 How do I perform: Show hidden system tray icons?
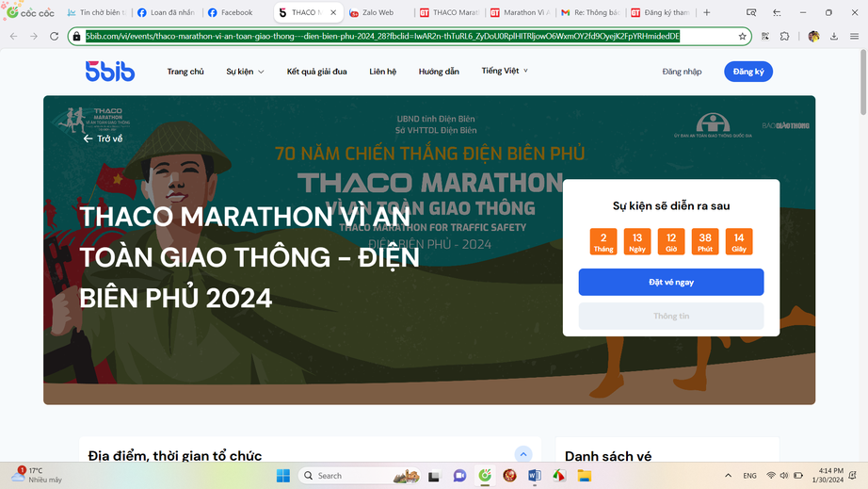pos(728,475)
